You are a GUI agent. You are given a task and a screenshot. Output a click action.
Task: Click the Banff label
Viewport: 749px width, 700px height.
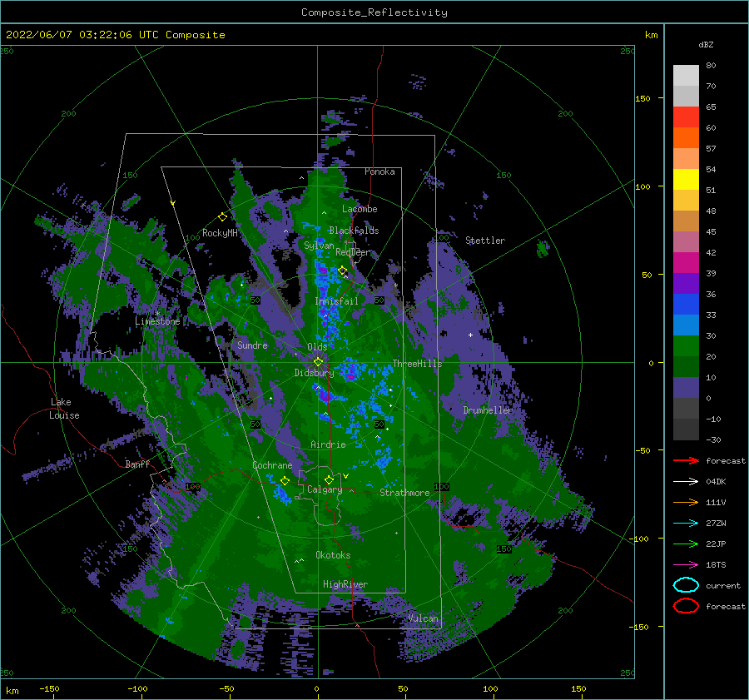click(137, 464)
